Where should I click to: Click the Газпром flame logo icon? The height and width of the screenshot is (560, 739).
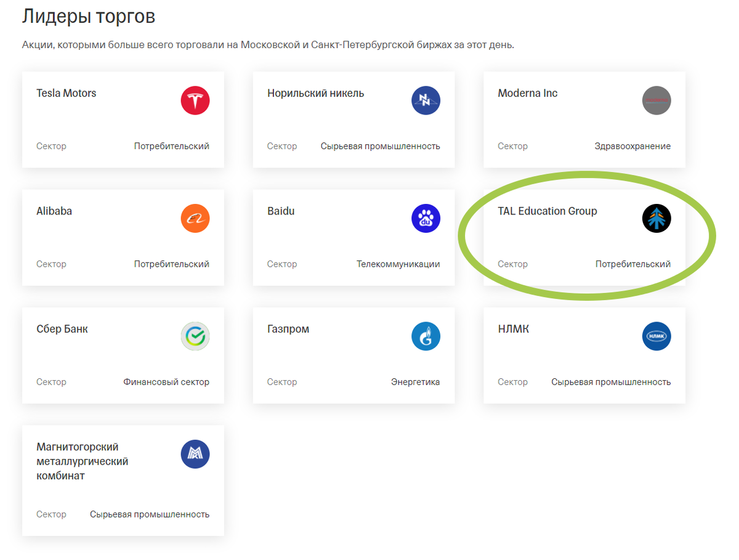426,336
